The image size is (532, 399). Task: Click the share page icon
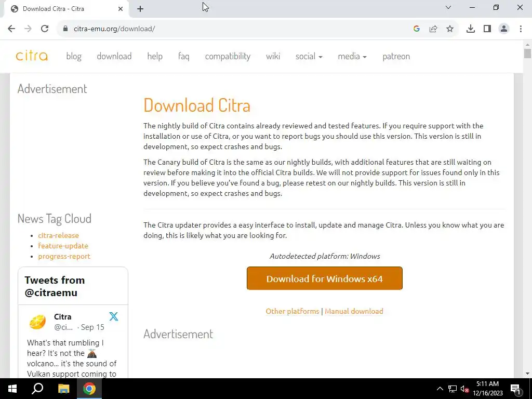tap(433, 29)
